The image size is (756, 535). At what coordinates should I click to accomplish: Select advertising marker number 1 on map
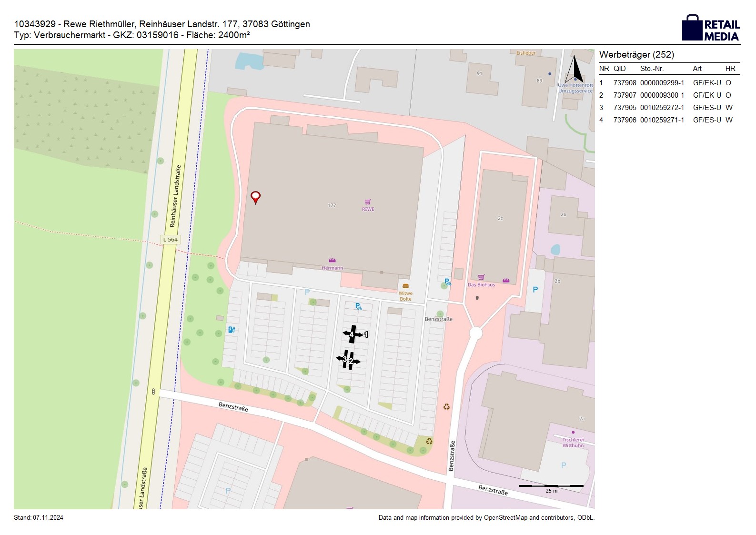pos(366,335)
